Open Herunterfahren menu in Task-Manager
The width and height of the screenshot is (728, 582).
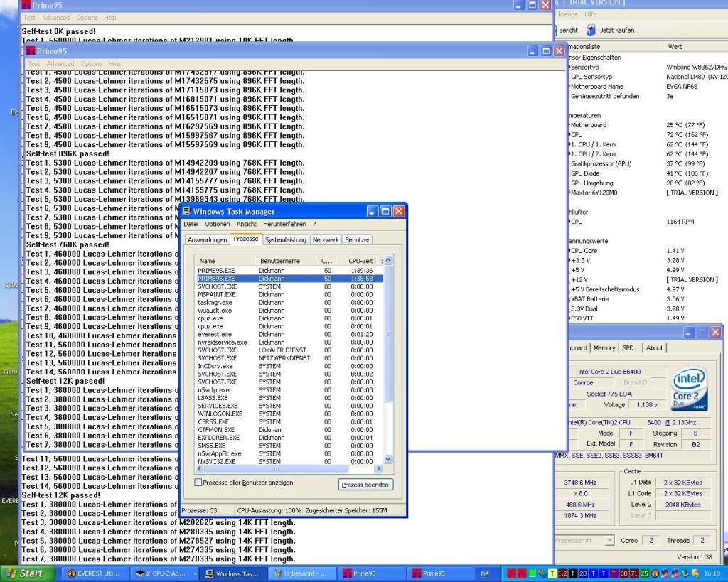point(284,224)
